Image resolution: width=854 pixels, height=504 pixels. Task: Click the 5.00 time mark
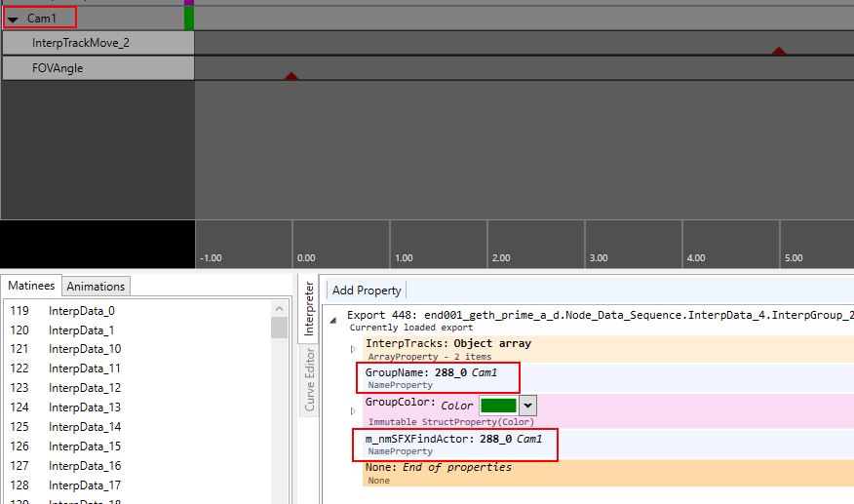click(794, 257)
